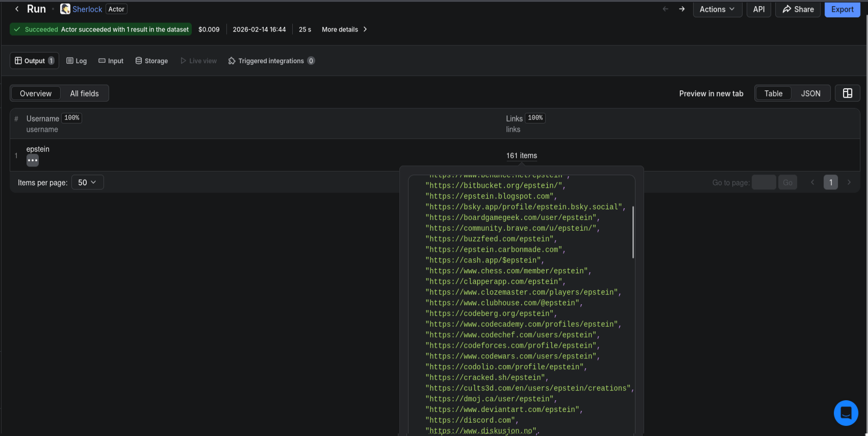
Task: Click the boardgamegeek.com user link text
Action: tap(511, 218)
